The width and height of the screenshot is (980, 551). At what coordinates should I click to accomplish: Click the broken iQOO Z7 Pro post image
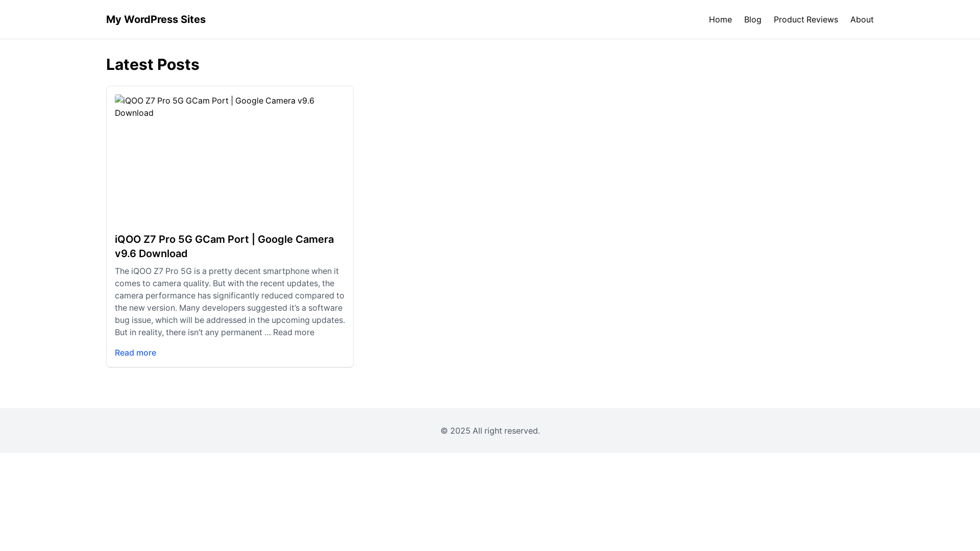[x=230, y=159]
